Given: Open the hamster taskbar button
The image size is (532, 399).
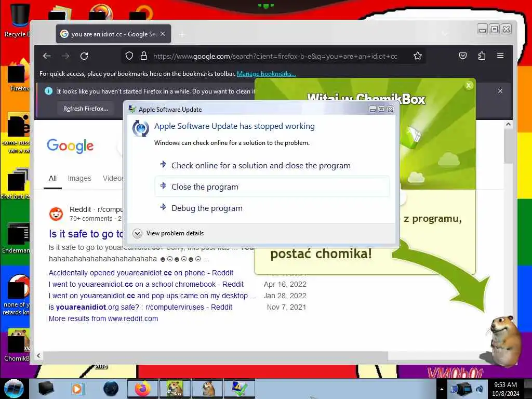Looking at the screenshot, I should [207, 389].
